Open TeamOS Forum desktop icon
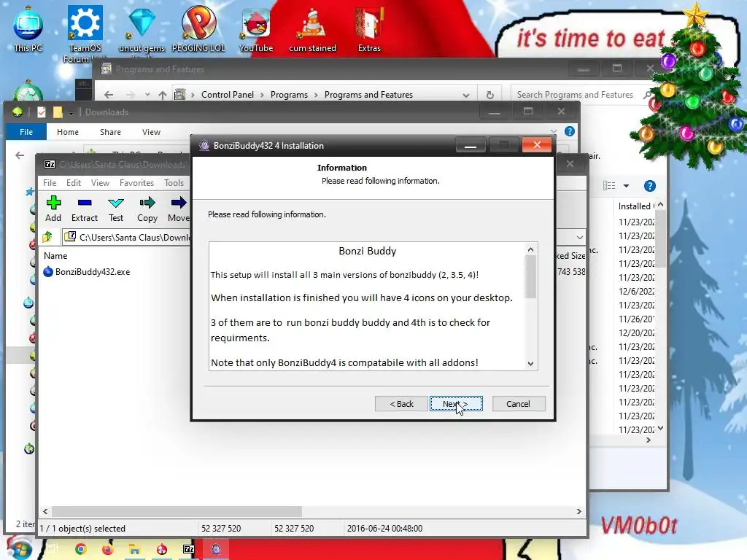 point(85,34)
